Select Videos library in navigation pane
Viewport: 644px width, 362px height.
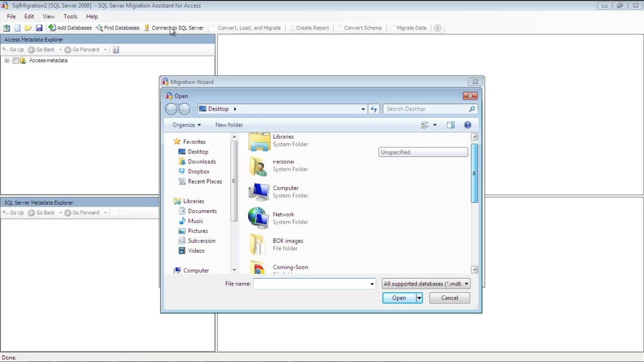pos(191,250)
